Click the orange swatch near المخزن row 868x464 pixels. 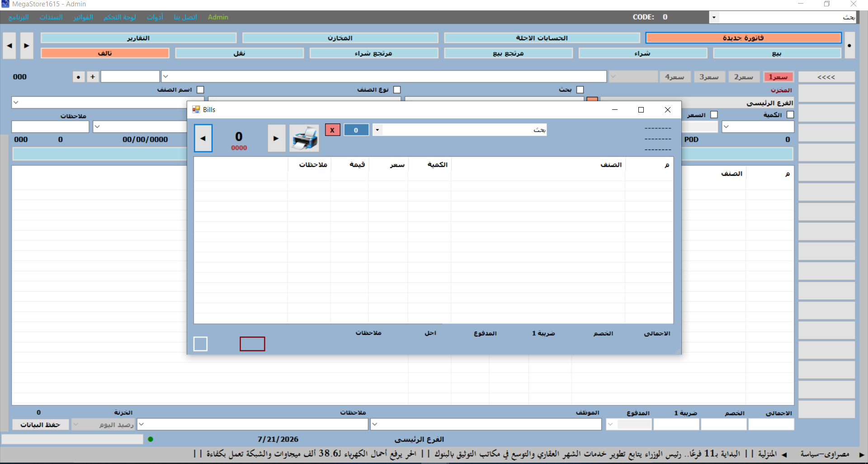click(x=592, y=99)
